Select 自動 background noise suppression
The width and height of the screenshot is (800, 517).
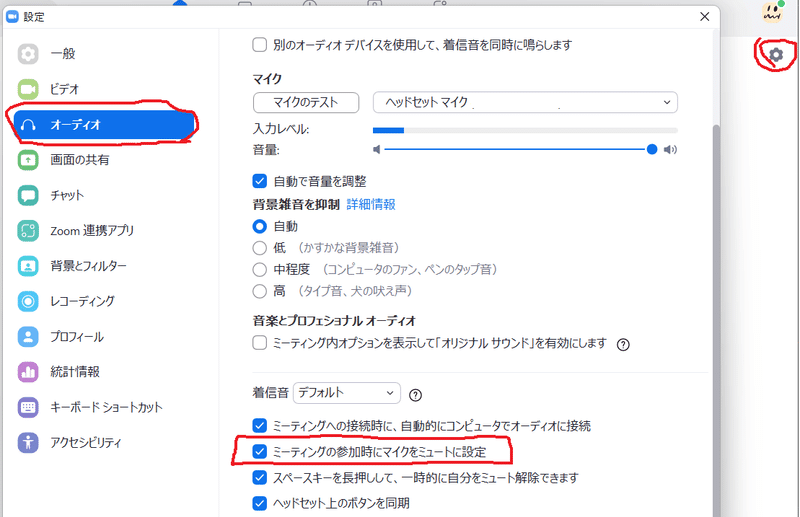pyautogui.click(x=260, y=226)
